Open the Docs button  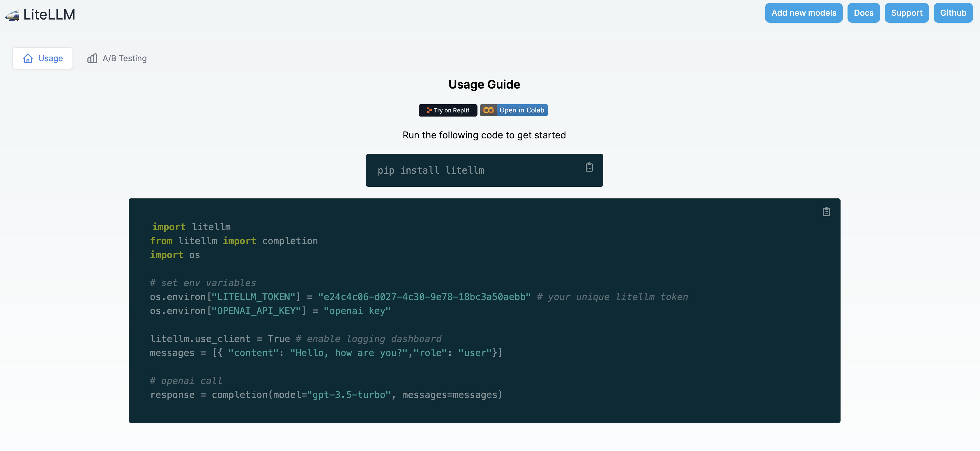click(863, 13)
